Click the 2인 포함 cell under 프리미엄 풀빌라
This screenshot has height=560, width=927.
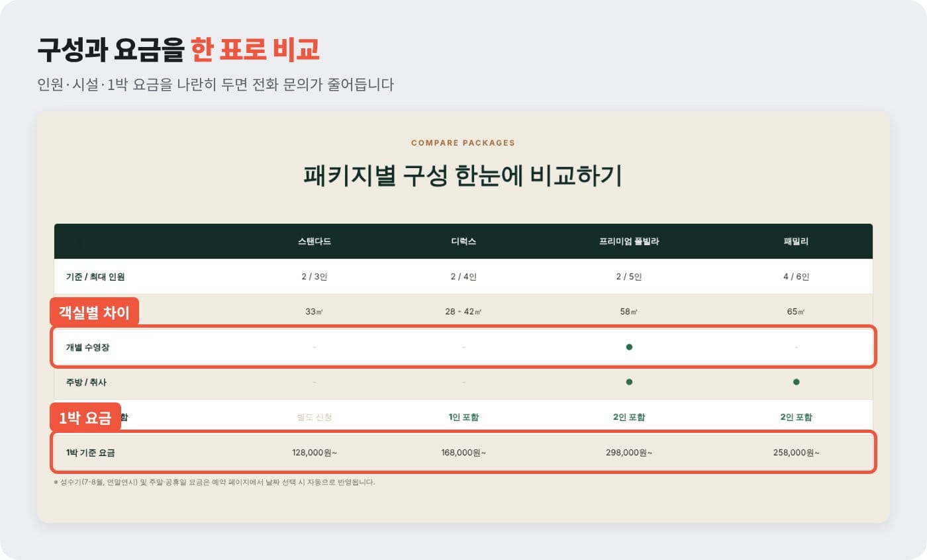tap(629, 418)
